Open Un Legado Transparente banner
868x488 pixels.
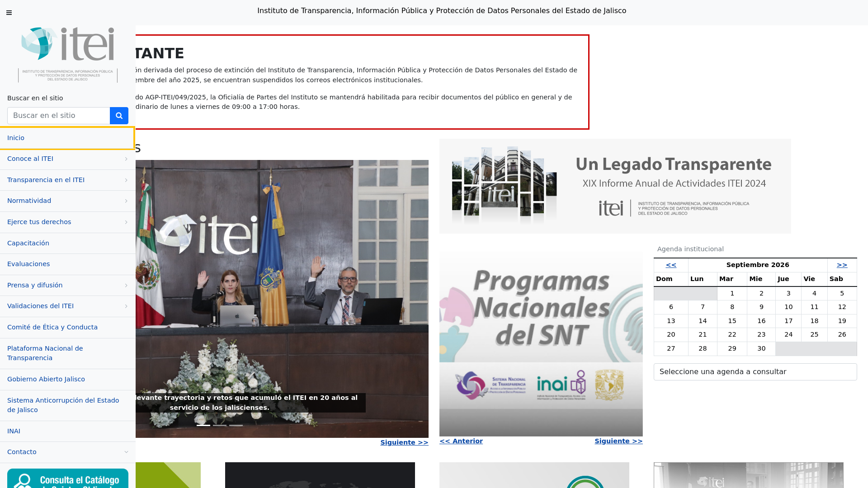[x=615, y=186]
